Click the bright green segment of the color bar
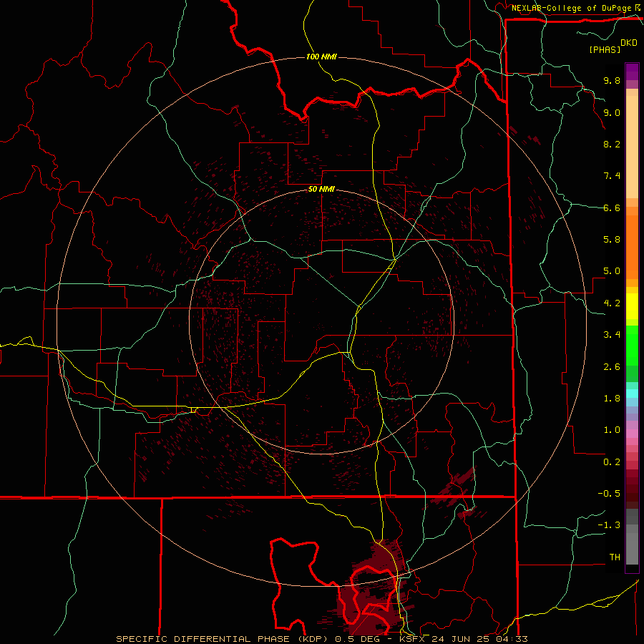The height and width of the screenshot is (644, 644). (x=632, y=346)
